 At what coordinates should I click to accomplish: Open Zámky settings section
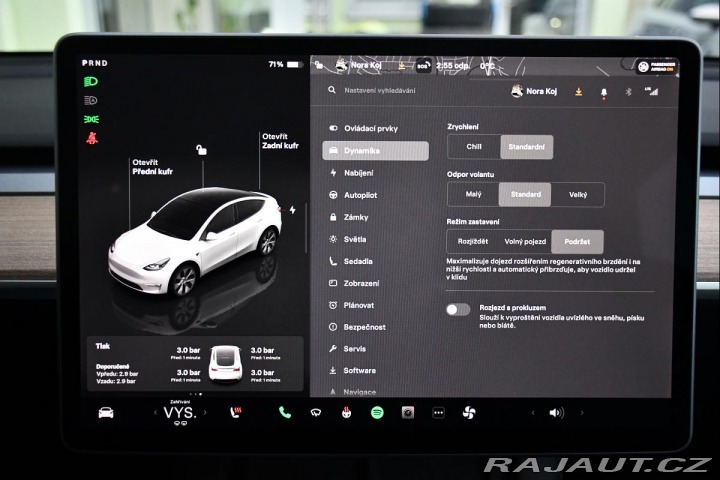[376, 217]
